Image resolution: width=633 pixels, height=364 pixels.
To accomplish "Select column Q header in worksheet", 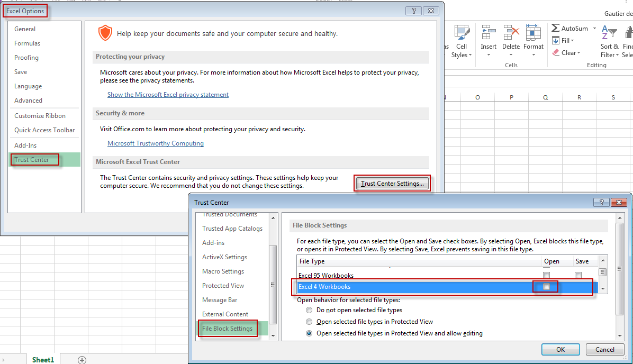I will (x=545, y=97).
